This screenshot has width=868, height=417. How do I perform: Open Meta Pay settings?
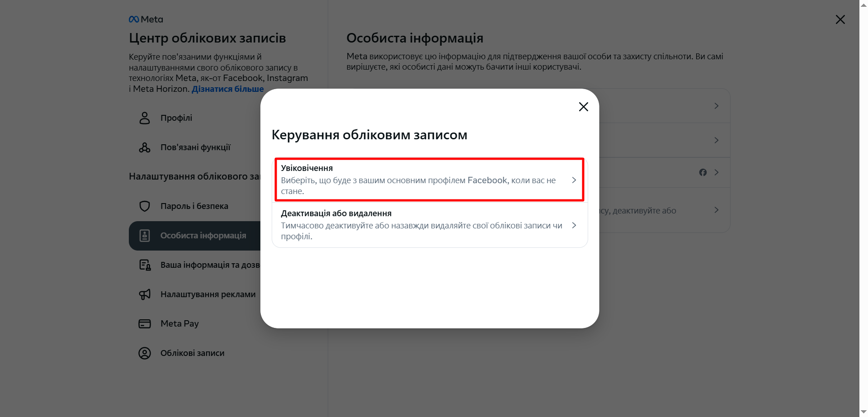click(179, 324)
